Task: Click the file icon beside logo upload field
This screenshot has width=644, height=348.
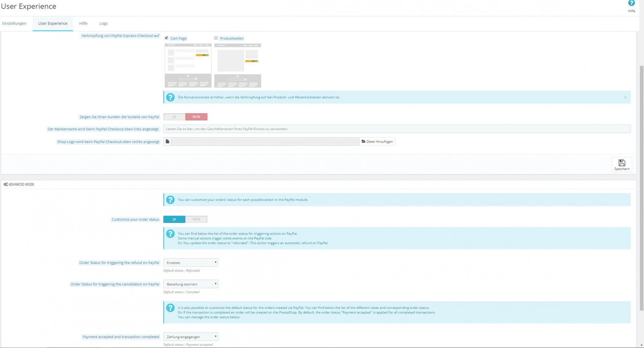Action: (x=167, y=141)
